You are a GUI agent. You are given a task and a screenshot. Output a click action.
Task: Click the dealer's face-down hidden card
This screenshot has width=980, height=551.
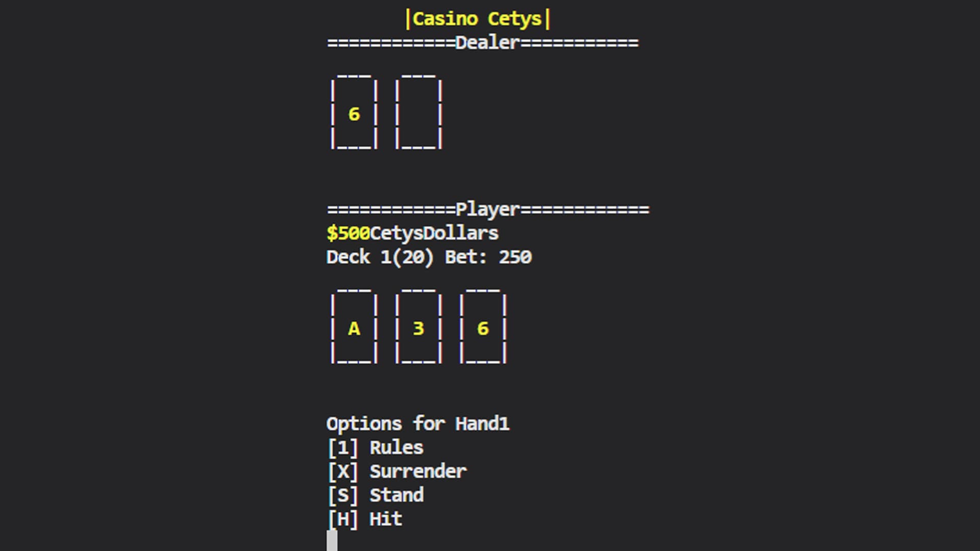(x=418, y=112)
